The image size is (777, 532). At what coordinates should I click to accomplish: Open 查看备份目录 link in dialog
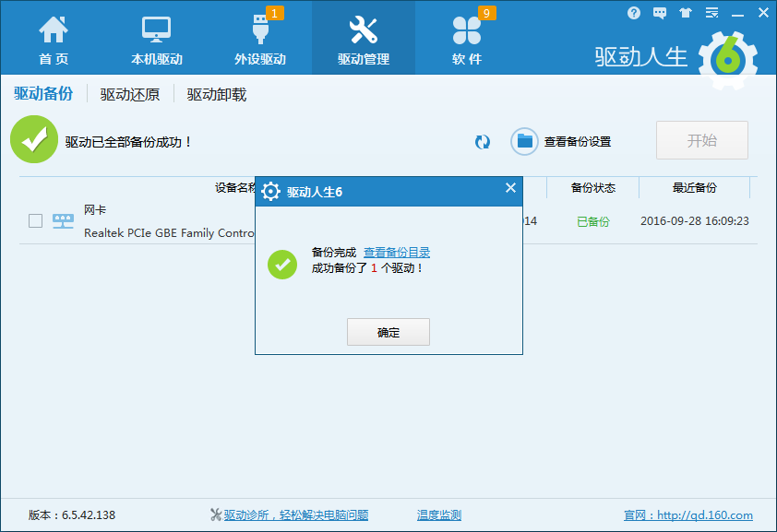(x=397, y=253)
